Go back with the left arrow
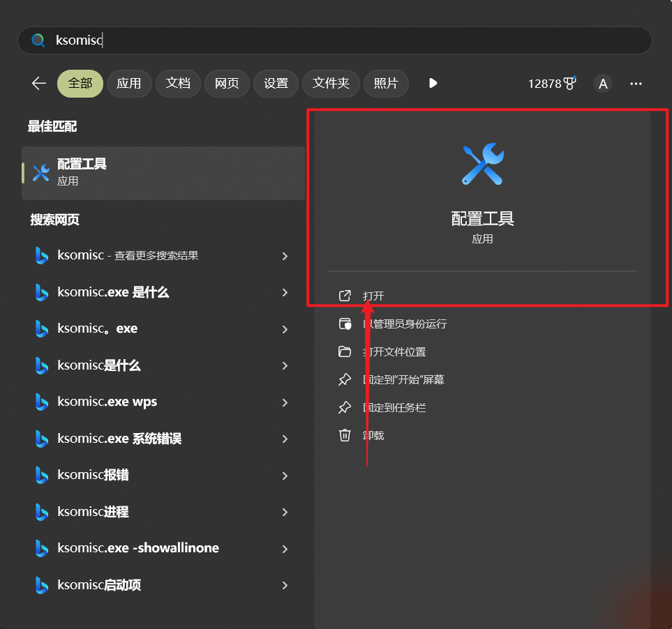This screenshot has width=672, height=629. [39, 84]
